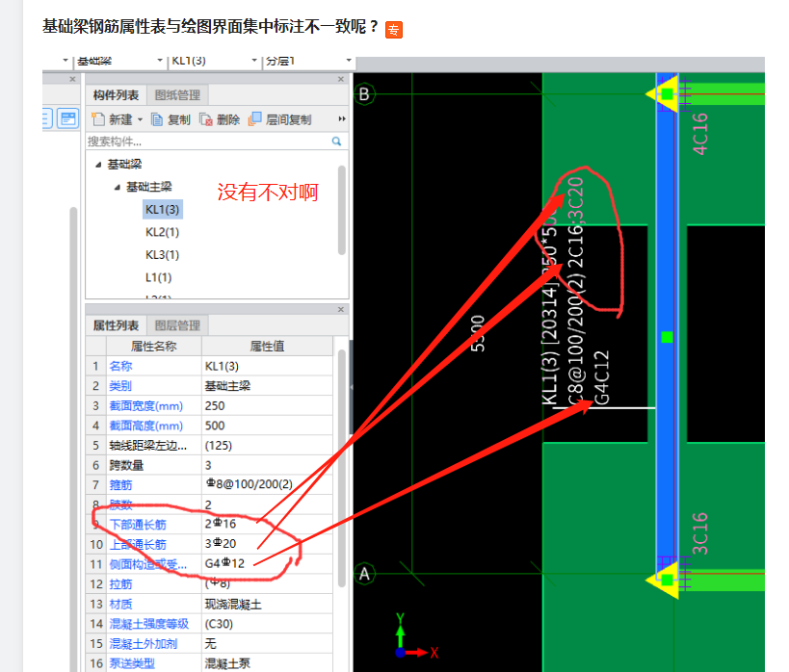Click the 5300 dimension text
This screenshot has width=789, height=672.
[478, 333]
